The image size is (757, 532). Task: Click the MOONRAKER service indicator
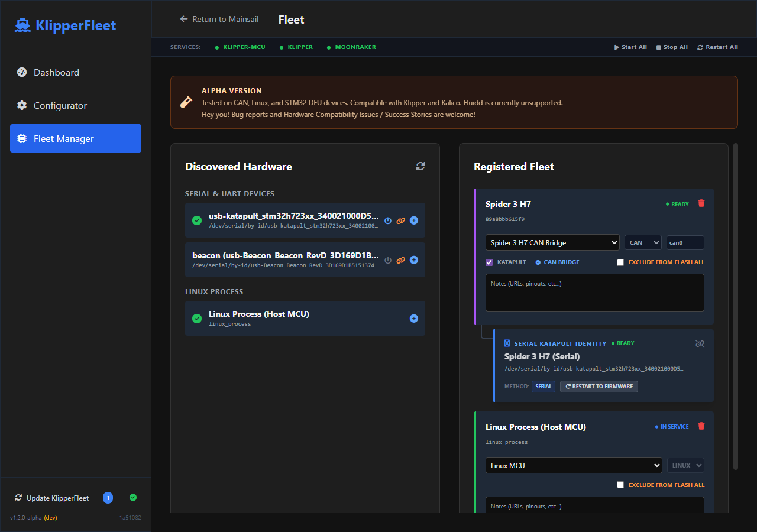point(351,47)
